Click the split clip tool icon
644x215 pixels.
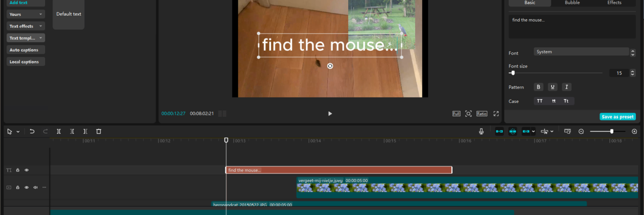click(59, 132)
